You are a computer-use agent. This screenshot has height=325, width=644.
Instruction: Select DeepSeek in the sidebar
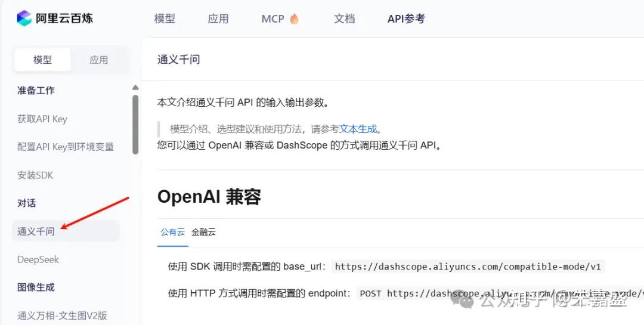pos(38,259)
